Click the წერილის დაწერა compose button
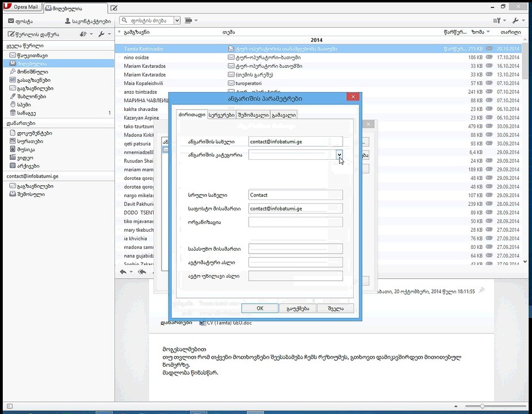 (33, 34)
